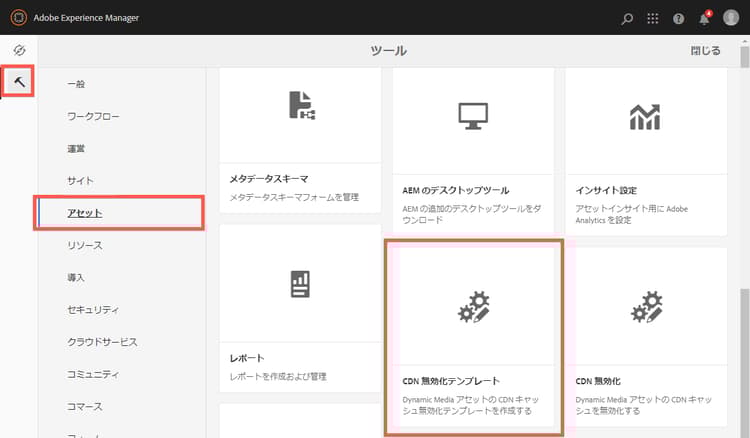Select ワークフロー in the tools sidebar

pyautogui.click(x=93, y=116)
